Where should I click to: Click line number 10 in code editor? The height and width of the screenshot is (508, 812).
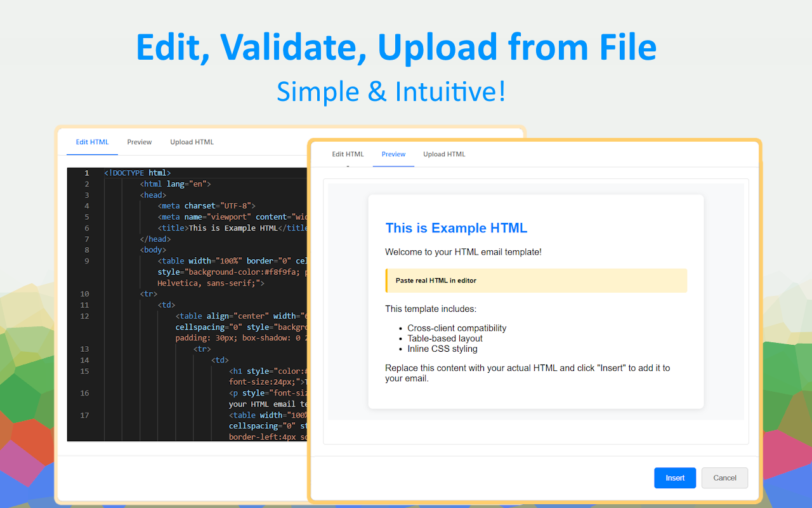point(84,294)
